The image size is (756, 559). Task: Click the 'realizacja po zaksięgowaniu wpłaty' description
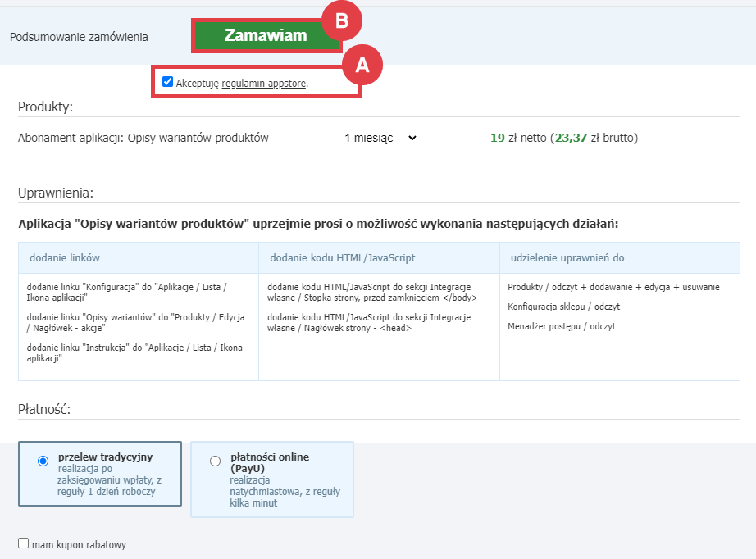click(x=109, y=480)
